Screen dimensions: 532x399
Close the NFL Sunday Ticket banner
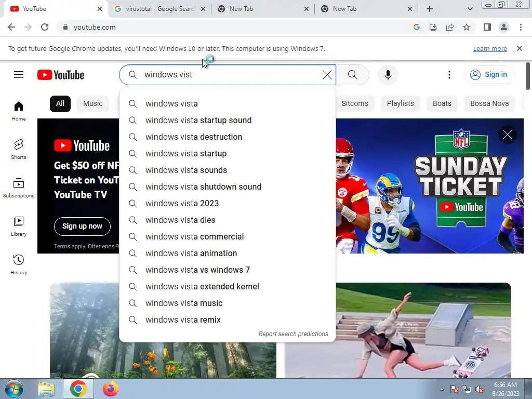pyautogui.click(x=508, y=135)
